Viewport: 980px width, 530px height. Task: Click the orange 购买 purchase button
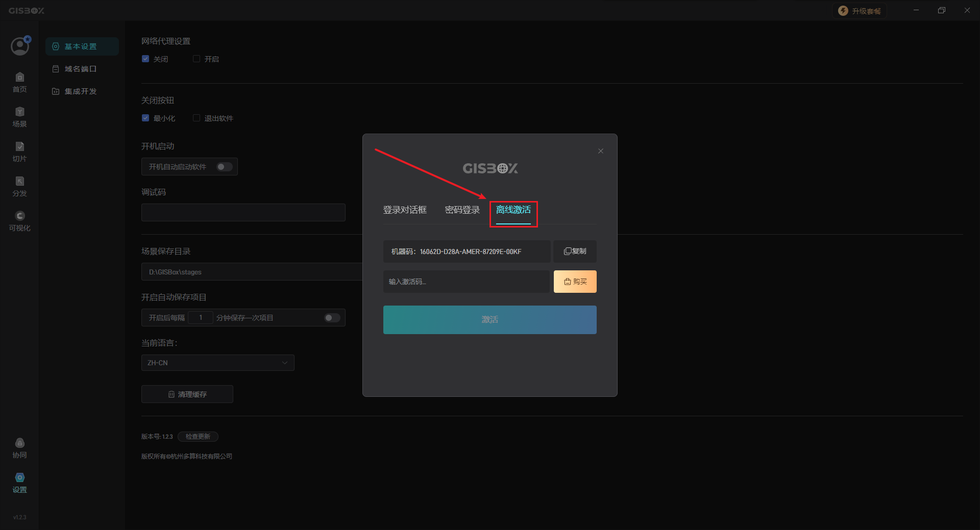click(x=575, y=282)
